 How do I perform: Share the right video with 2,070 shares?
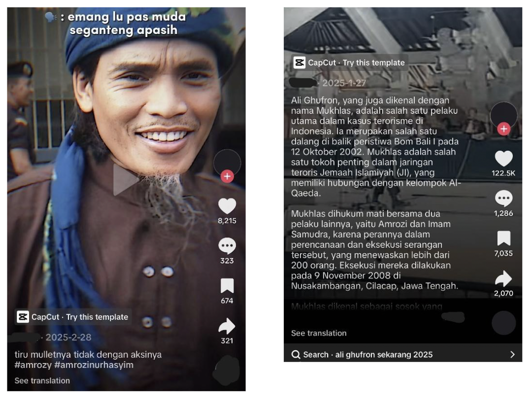click(x=504, y=279)
